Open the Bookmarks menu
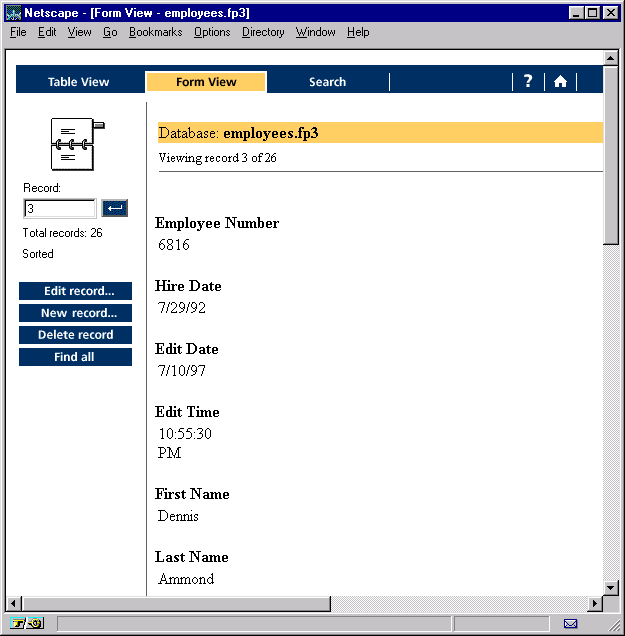This screenshot has height=636, width=625. click(x=156, y=32)
